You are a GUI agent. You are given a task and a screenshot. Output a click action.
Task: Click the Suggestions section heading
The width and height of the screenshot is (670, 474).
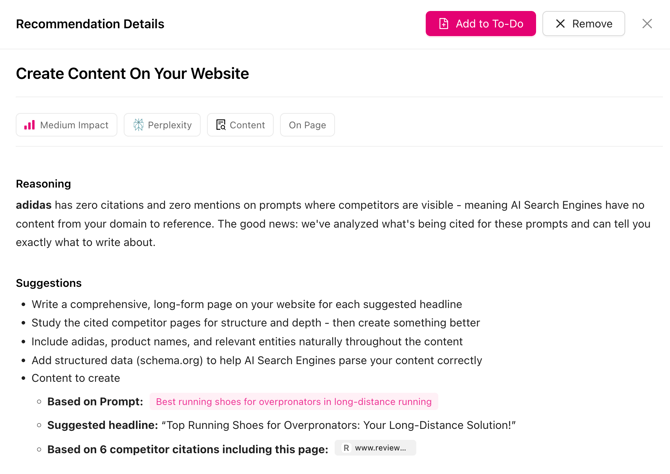(49, 283)
